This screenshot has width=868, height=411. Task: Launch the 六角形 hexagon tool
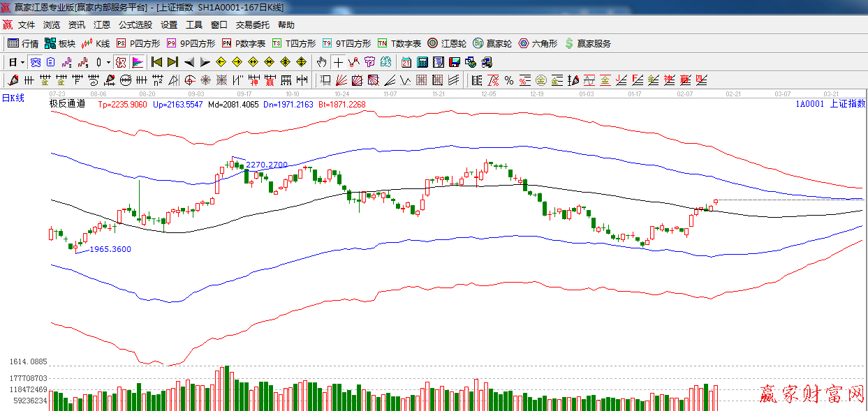[x=538, y=43]
